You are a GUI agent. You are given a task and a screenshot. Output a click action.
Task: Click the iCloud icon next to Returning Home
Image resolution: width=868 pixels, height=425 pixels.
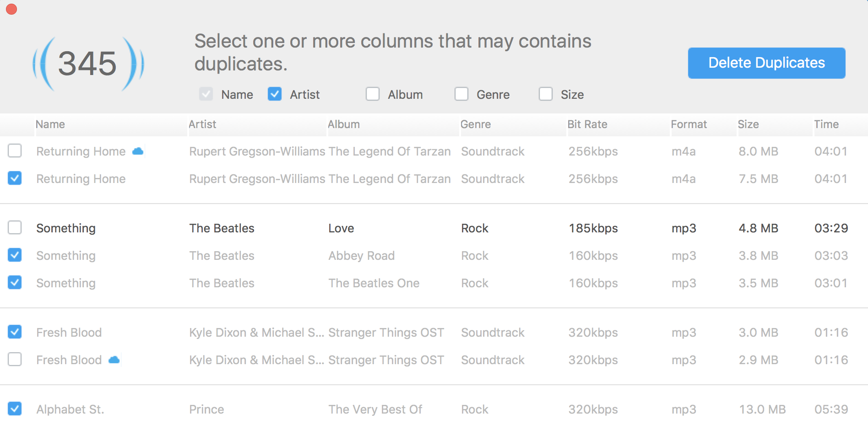138,151
